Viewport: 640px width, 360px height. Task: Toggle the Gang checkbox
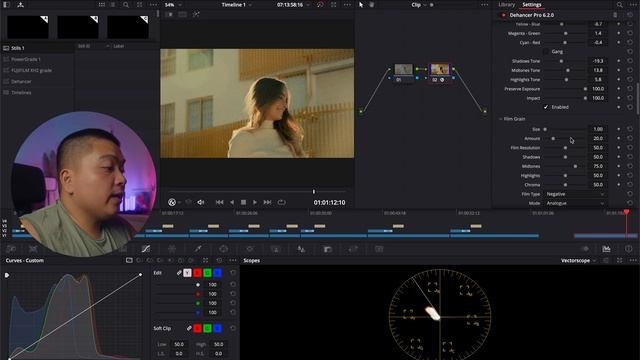[546, 51]
